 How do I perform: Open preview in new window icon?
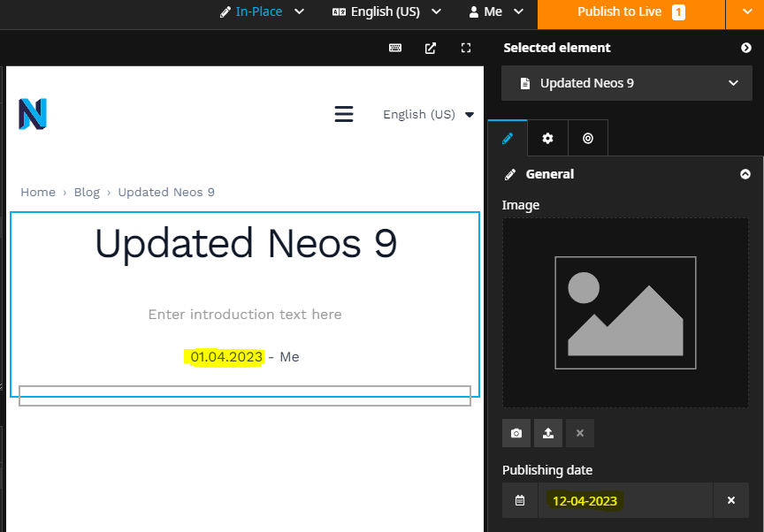pyautogui.click(x=430, y=48)
